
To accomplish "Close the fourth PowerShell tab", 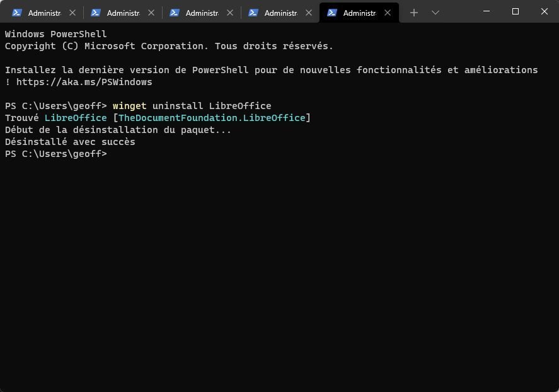I will coord(309,13).
